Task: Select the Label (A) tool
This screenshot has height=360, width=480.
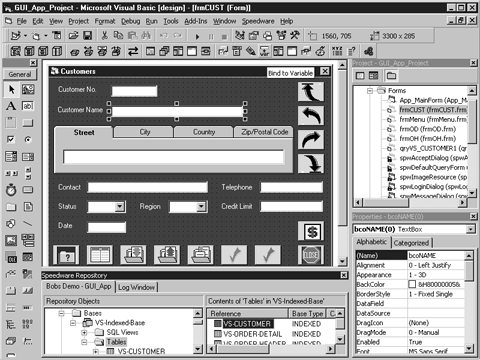Action: 11,106
